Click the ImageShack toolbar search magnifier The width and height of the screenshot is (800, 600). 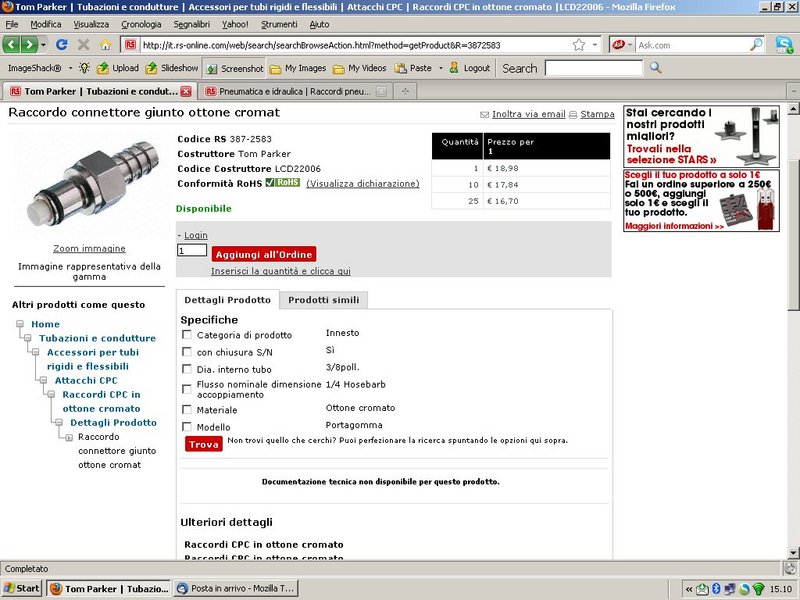pos(656,68)
